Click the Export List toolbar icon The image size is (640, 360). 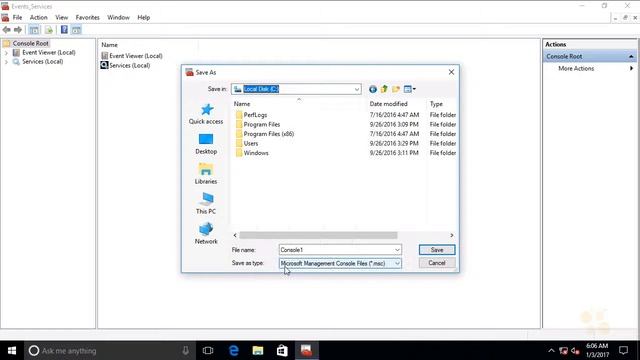click(x=49, y=30)
